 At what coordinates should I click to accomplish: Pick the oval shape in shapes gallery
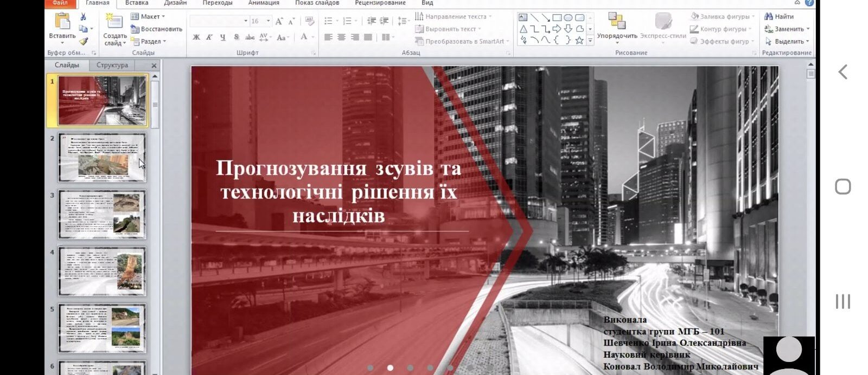(568, 18)
